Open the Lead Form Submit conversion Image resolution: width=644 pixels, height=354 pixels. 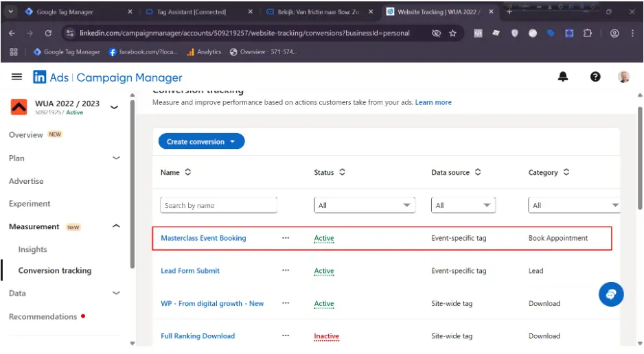tap(190, 271)
